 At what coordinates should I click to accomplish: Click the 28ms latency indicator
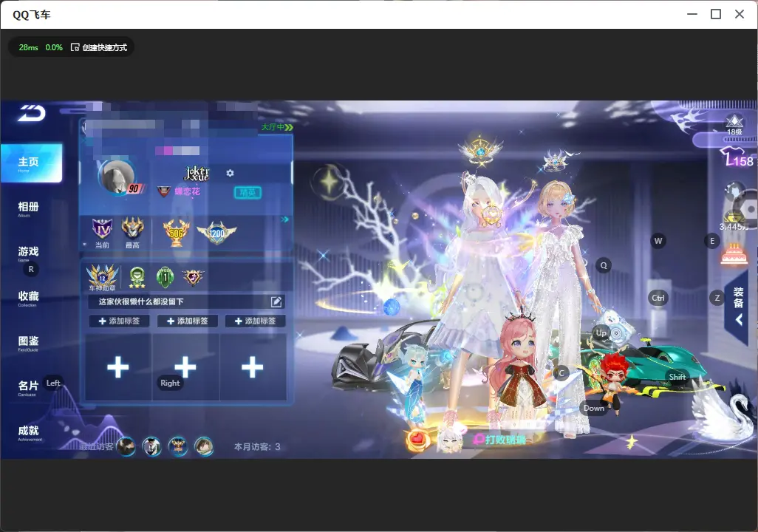pyautogui.click(x=29, y=47)
